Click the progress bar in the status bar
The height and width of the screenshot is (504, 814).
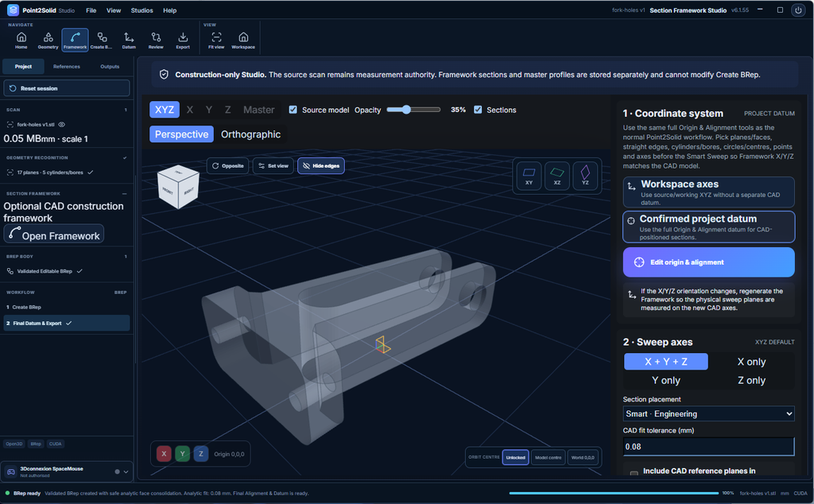[614, 493]
